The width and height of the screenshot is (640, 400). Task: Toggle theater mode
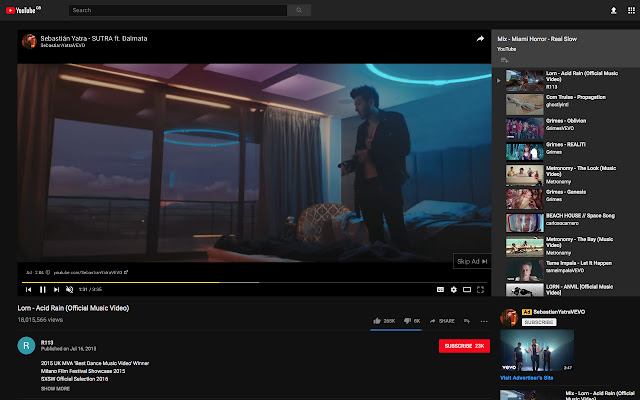467,289
